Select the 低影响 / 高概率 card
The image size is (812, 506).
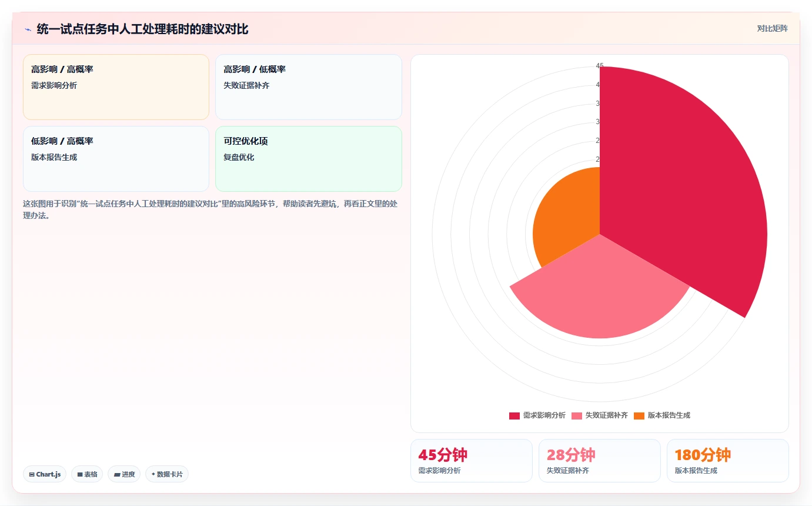pos(116,159)
